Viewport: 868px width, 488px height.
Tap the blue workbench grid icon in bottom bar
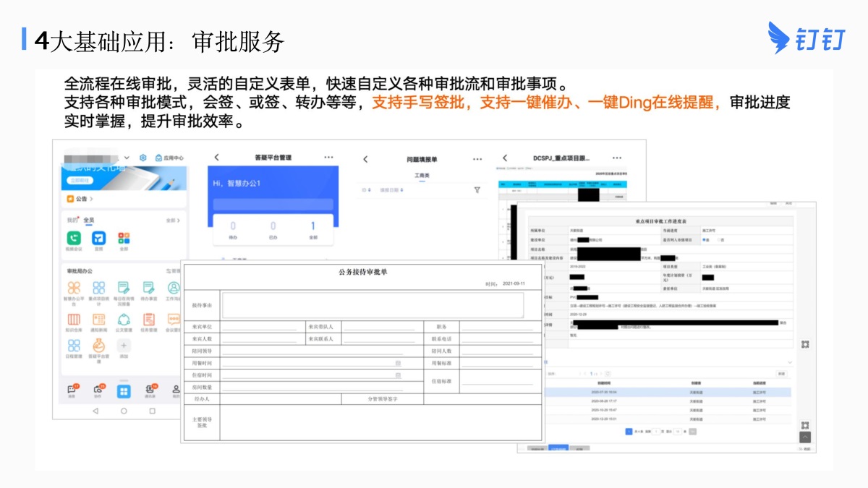(124, 391)
